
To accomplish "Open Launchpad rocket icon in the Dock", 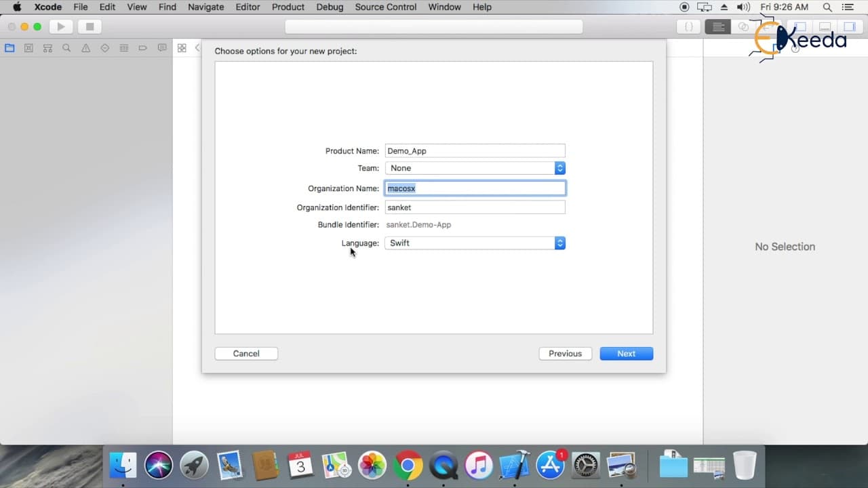I will tap(195, 465).
